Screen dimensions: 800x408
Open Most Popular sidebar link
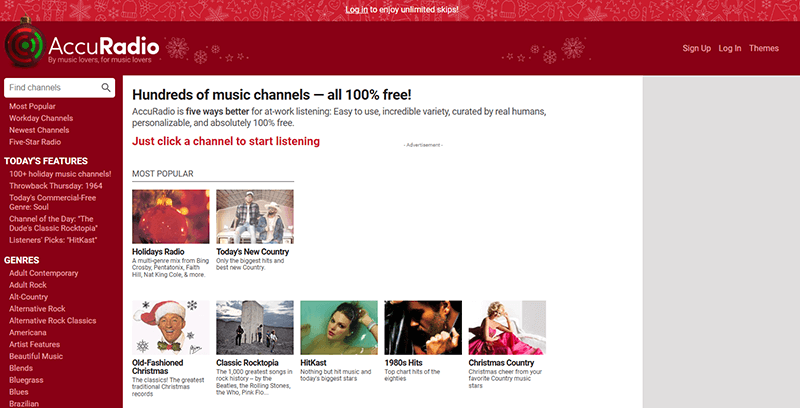(32, 106)
